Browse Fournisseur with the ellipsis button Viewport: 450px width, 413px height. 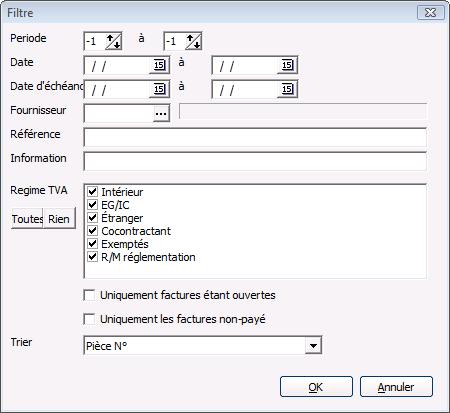pyautogui.click(x=161, y=113)
